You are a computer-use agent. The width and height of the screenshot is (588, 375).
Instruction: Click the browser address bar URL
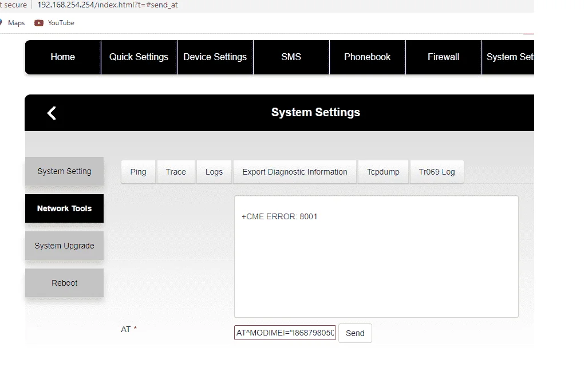(x=108, y=5)
